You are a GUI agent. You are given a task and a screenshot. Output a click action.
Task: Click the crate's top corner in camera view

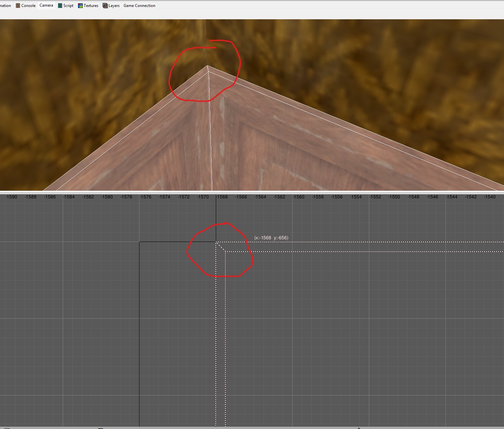click(x=208, y=66)
